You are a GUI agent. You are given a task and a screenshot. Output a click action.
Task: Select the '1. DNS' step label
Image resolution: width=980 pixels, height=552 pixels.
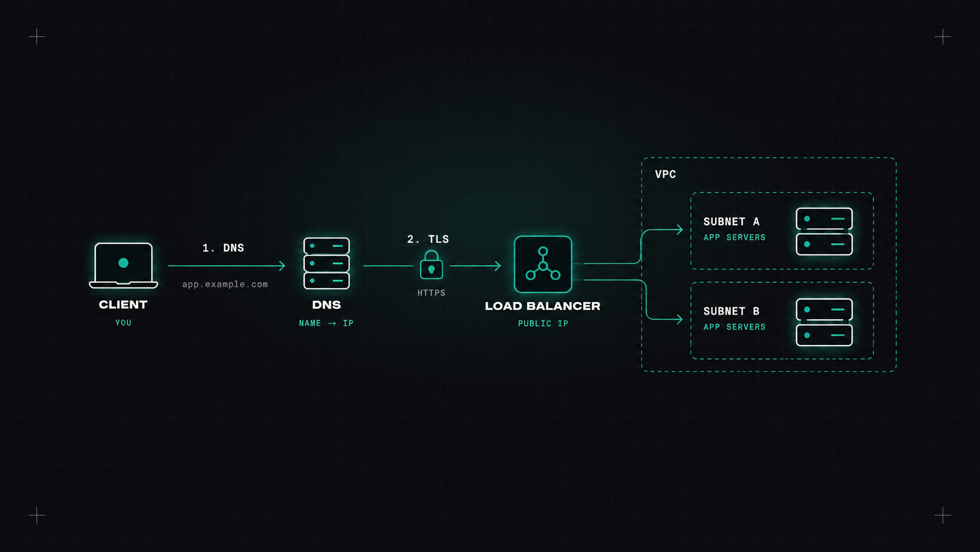coord(223,248)
